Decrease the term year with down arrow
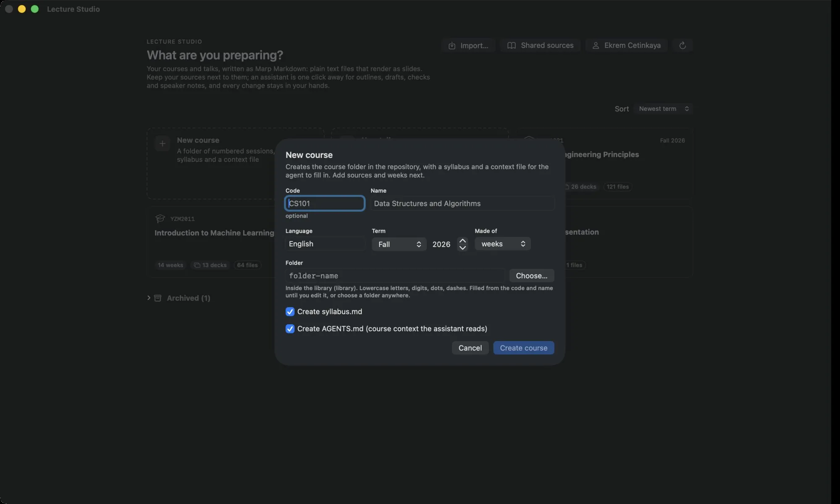Viewport: 840px width, 504px height. [462, 248]
